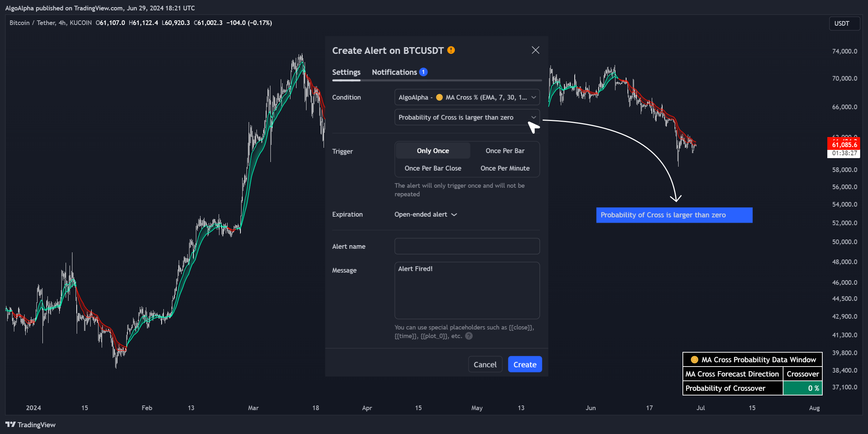868x434 pixels.
Task: Click the 74,000.0 price axis label
Action: click(x=844, y=51)
